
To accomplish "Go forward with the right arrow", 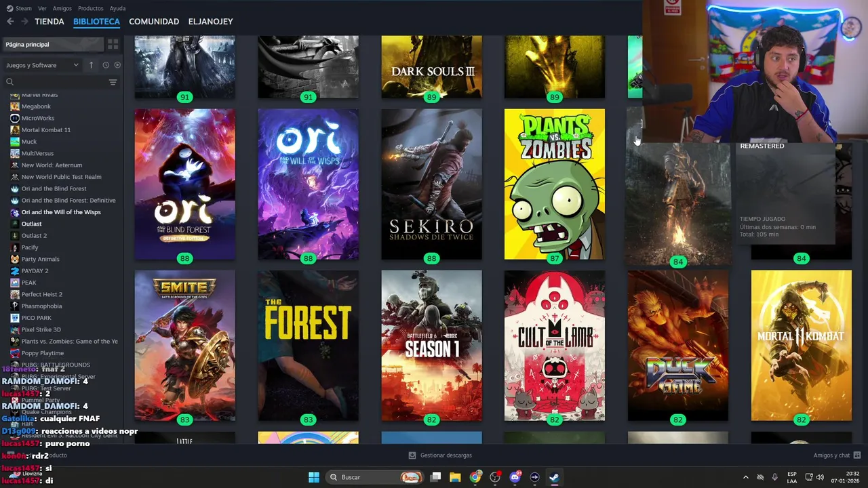I will click(x=24, y=22).
